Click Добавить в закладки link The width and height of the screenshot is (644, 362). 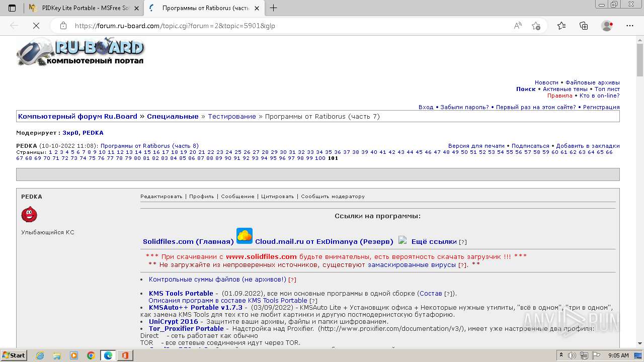coord(588,146)
